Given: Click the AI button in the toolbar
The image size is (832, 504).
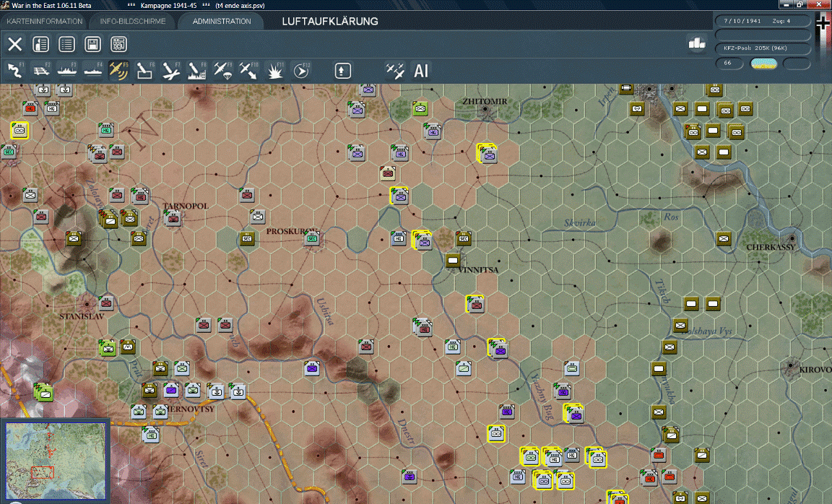Looking at the screenshot, I should coord(421,71).
